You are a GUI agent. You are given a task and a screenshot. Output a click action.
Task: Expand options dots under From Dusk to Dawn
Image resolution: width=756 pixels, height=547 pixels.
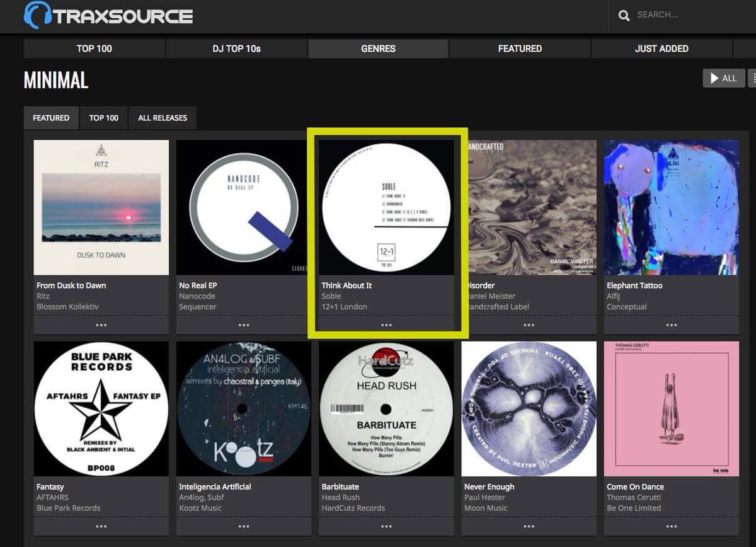pyautogui.click(x=101, y=325)
